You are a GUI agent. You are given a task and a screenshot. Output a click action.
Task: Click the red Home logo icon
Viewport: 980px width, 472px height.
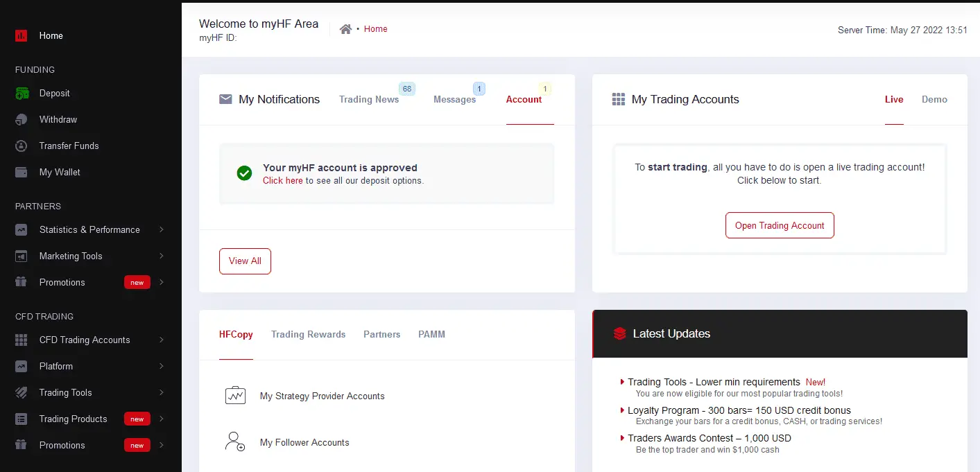[22, 36]
